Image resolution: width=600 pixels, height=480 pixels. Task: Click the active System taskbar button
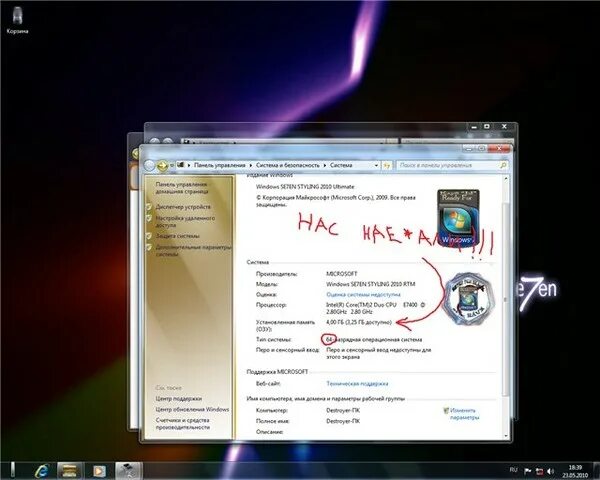(x=129, y=470)
